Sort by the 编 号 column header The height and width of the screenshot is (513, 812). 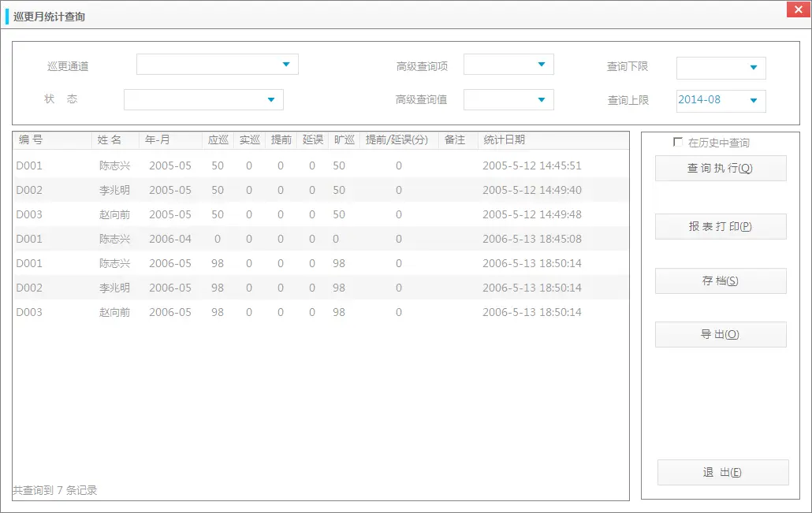tap(34, 139)
